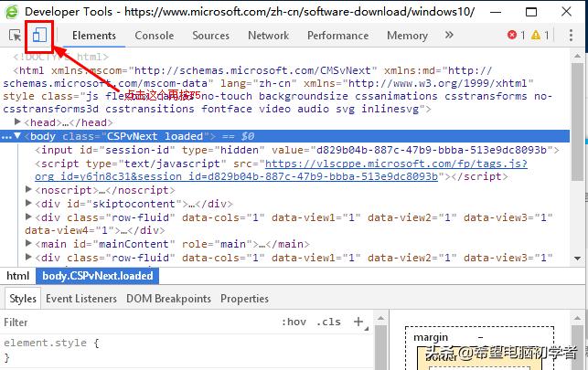
Task: Expand the noscript element node
Action: [x=29, y=190]
